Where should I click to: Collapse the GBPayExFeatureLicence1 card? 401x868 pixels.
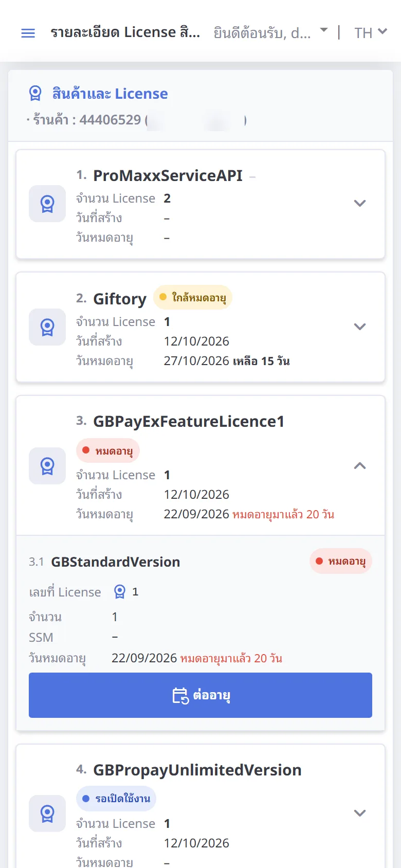tap(360, 465)
